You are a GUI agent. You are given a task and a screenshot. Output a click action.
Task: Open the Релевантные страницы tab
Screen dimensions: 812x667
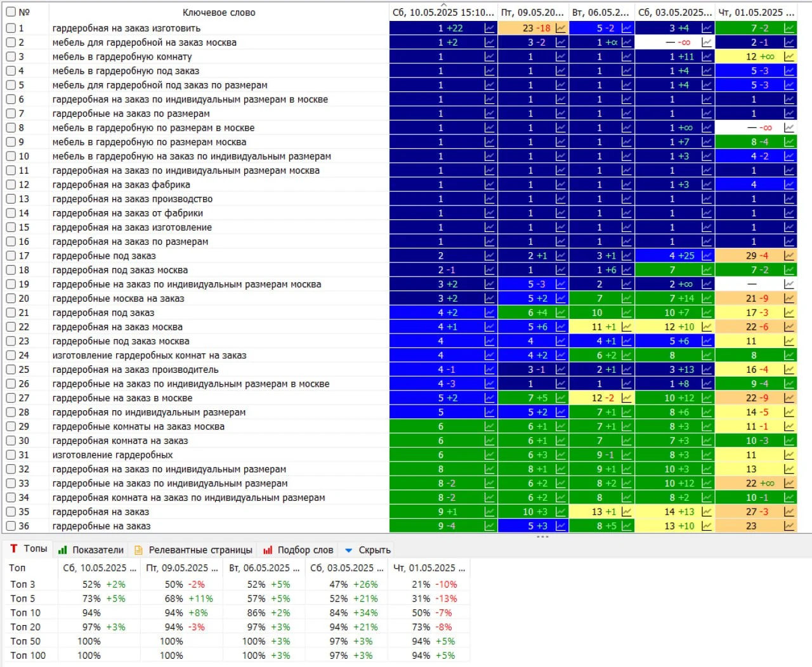tap(193, 550)
